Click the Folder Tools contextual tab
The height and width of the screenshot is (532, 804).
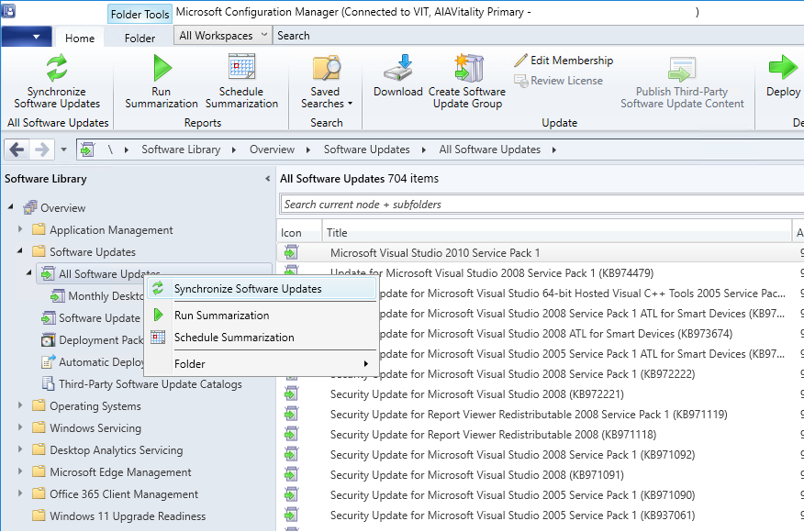click(x=140, y=15)
